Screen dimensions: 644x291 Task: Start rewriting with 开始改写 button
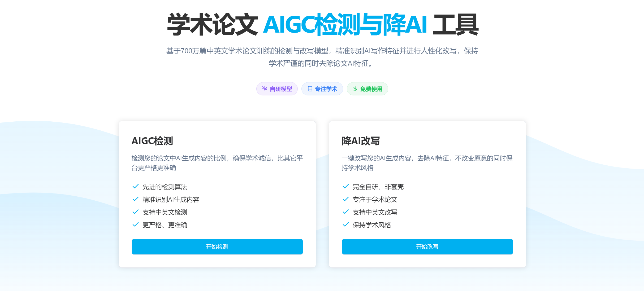(427, 247)
